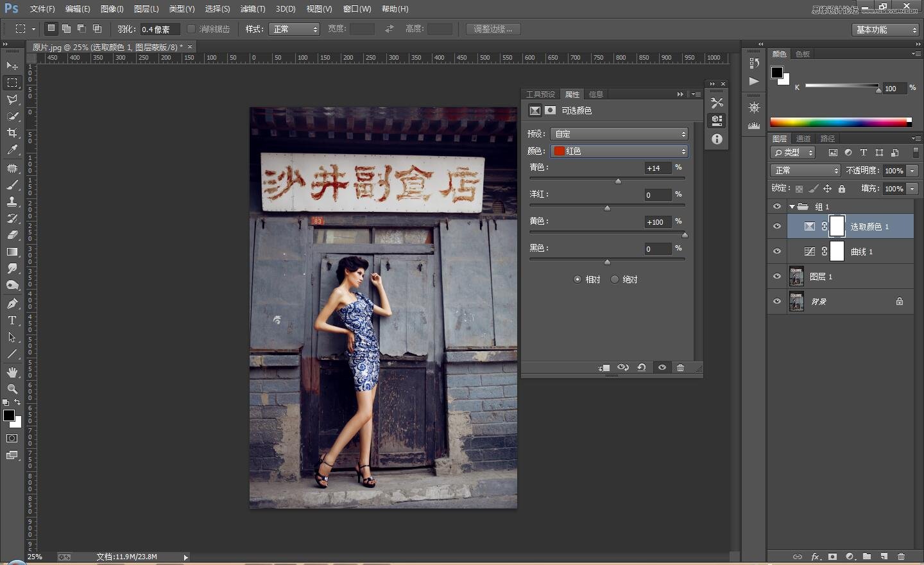
Task: Select the 绝对 radio button
Action: (615, 279)
